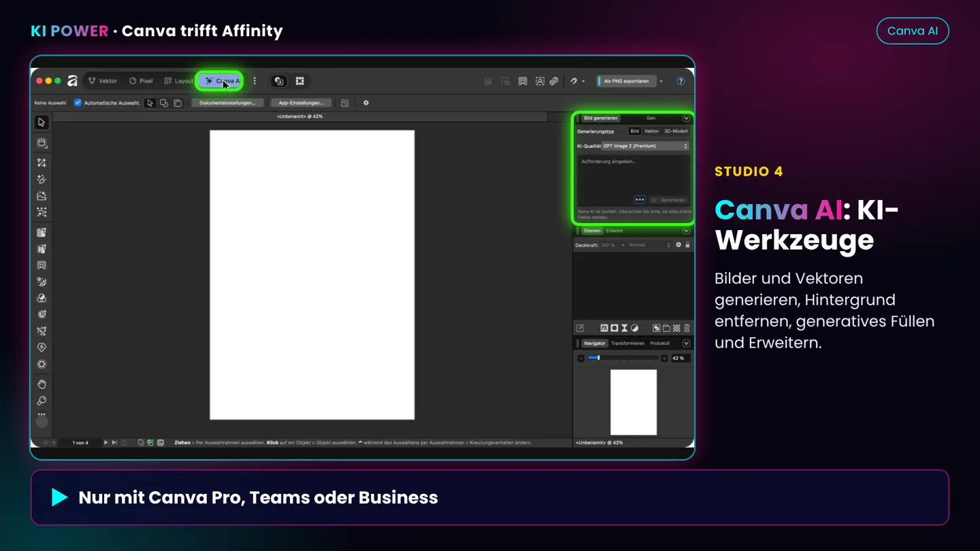Select the Zoom magnifier tool
The image size is (980, 551).
(x=42, y=401)
